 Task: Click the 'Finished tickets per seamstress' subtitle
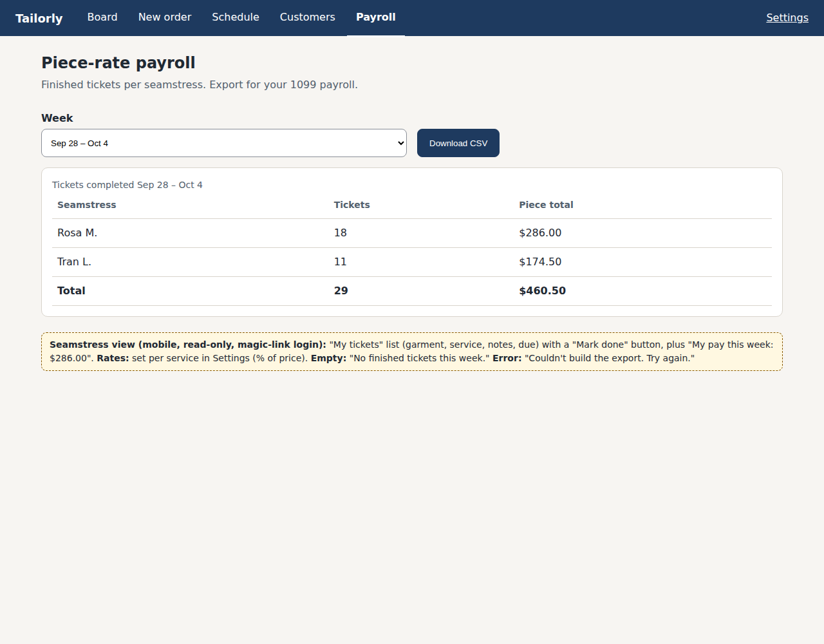click(200, 85)
